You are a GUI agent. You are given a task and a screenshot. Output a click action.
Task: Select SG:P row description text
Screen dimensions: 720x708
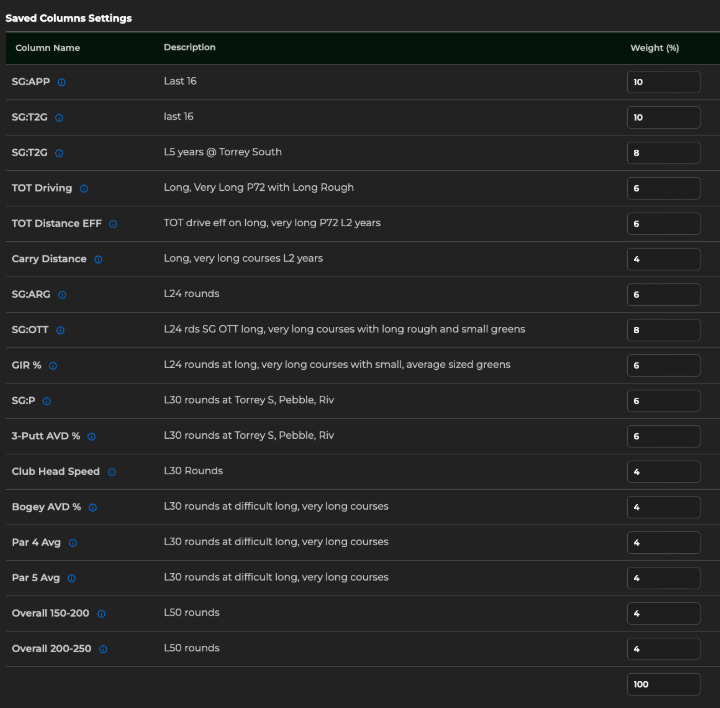tap(249, 400)
